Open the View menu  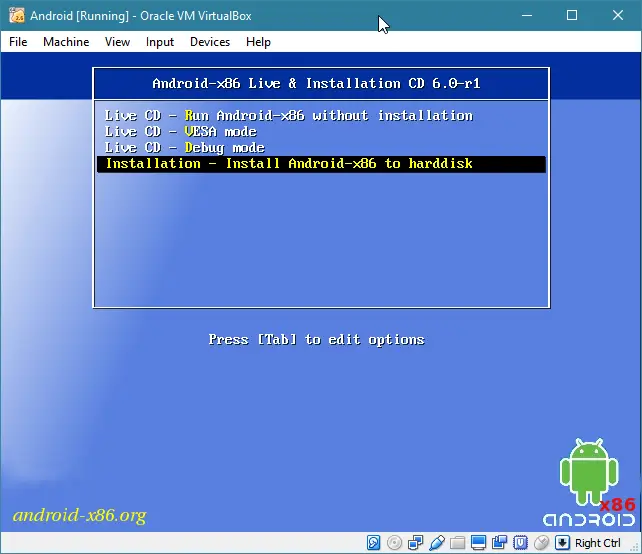point(117,42)
